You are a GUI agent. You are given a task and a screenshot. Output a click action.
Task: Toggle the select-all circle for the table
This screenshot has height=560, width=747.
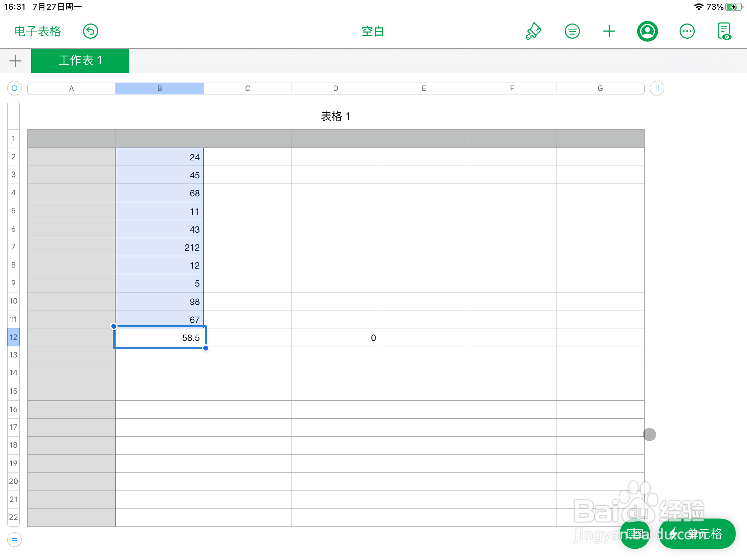pyautogui.click(x=14, y=88)
